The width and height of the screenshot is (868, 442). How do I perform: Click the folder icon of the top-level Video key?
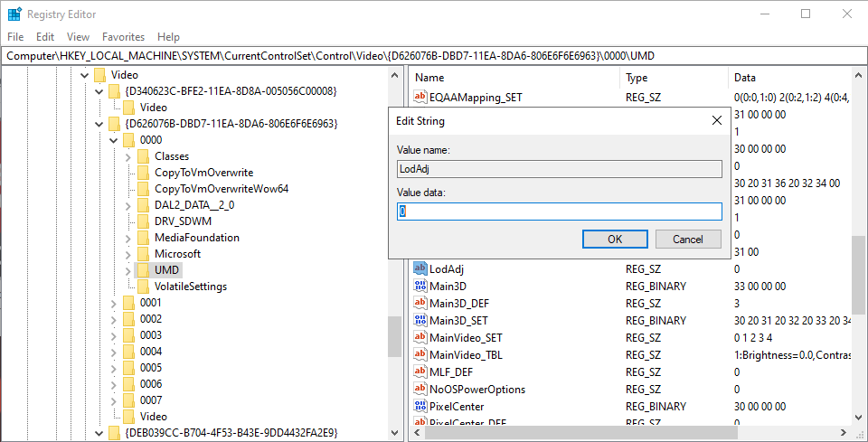tap(99, 75)
